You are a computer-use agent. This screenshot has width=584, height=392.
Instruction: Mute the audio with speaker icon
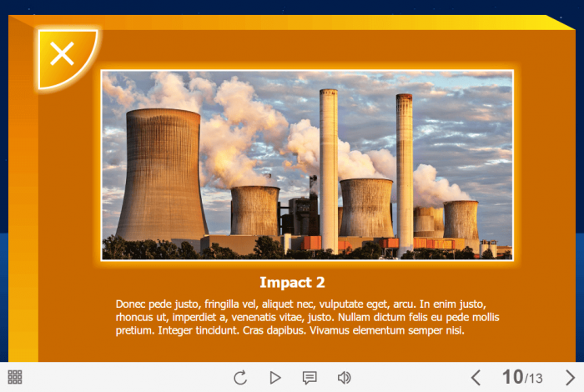click(344, 378)
